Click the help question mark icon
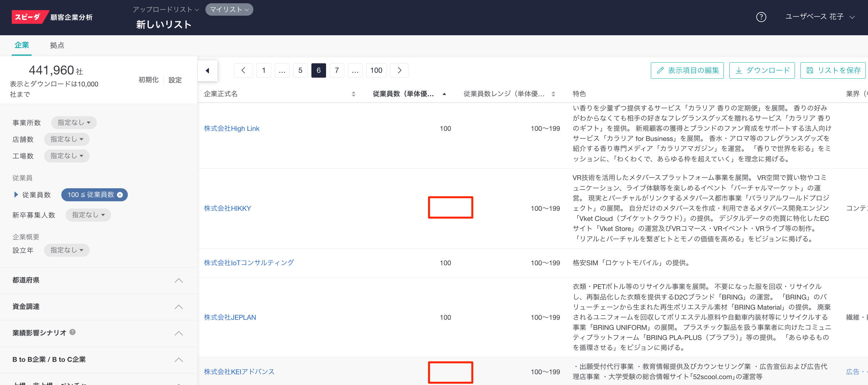The width and height of the screenshot is (868, 385). [x=761, y=17]
